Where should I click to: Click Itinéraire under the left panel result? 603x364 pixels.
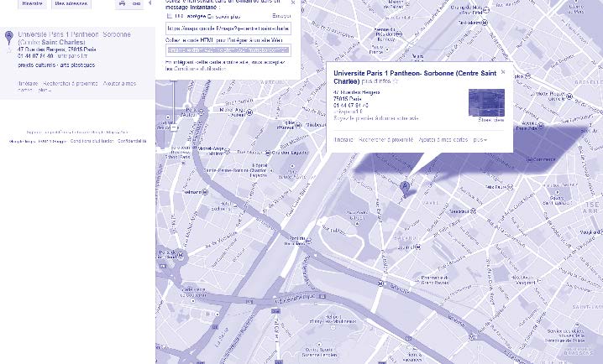(28, 83)
